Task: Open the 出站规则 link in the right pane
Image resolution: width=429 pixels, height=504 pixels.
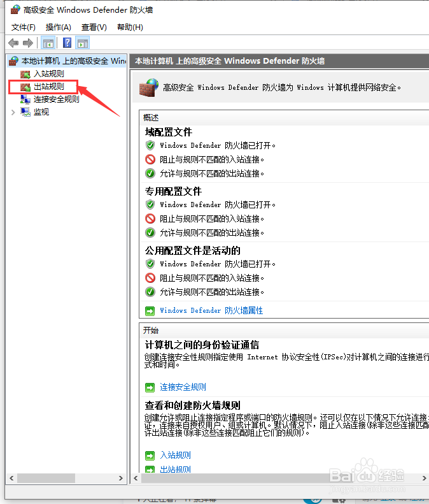Action: pyautogui.click(x=175, y=470)
